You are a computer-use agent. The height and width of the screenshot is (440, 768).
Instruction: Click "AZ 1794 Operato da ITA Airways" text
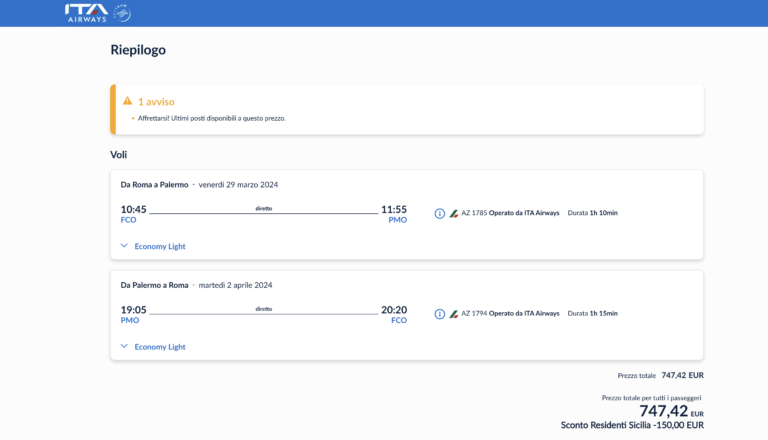(x=510, y=314)
